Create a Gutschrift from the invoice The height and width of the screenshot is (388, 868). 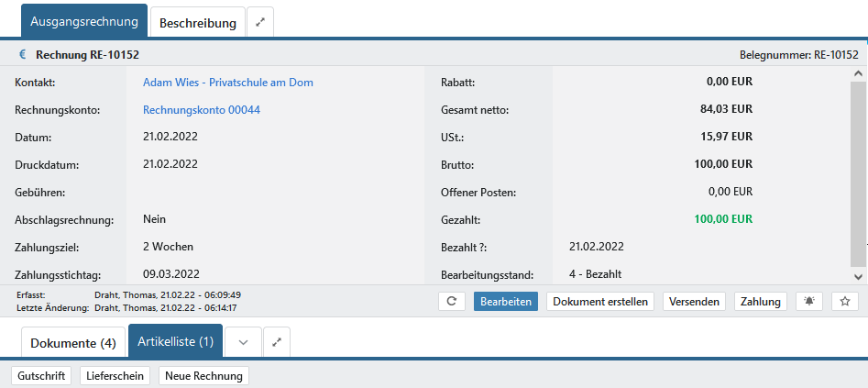[x=42, y=376]
